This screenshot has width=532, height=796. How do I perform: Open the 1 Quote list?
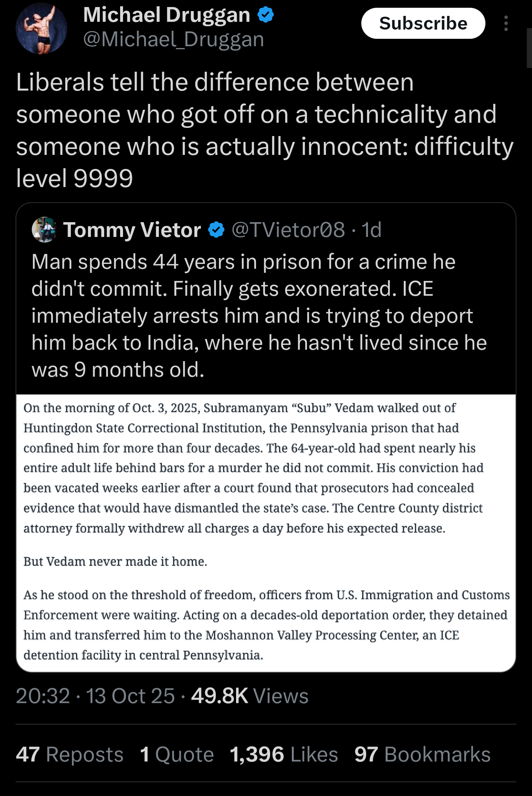[177, 754]
